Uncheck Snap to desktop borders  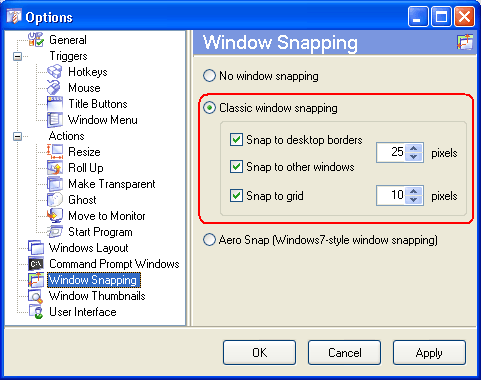pos(236,140)
